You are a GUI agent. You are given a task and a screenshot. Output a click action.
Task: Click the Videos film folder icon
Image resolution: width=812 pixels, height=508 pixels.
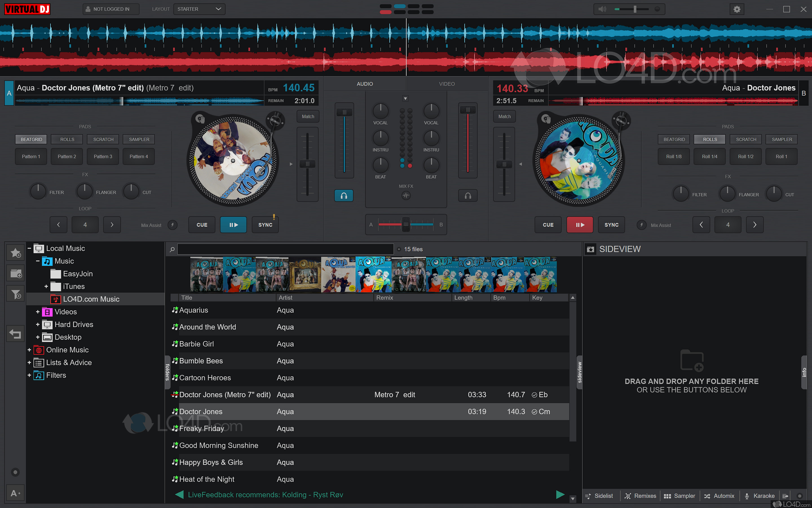pos(47,312)
